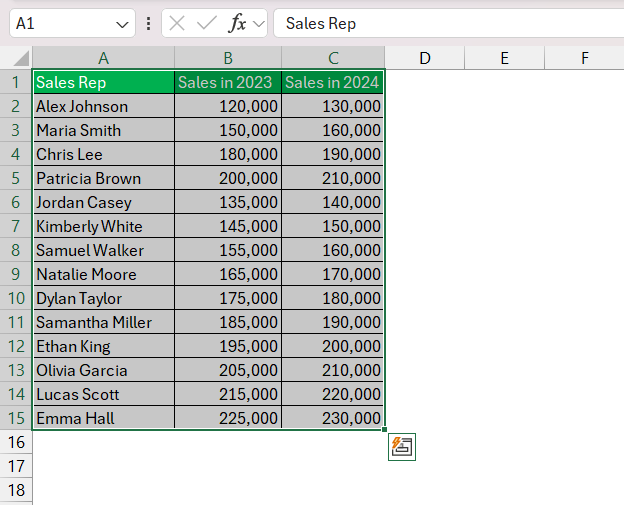Expand the dropdown beside the fx icon

pos(259,24)
